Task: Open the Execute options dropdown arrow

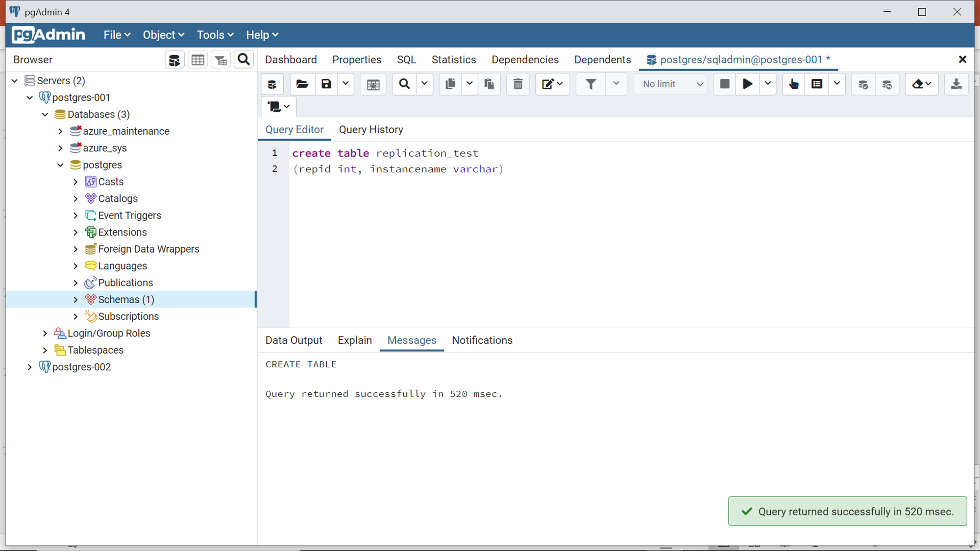Action: point(768,84)
